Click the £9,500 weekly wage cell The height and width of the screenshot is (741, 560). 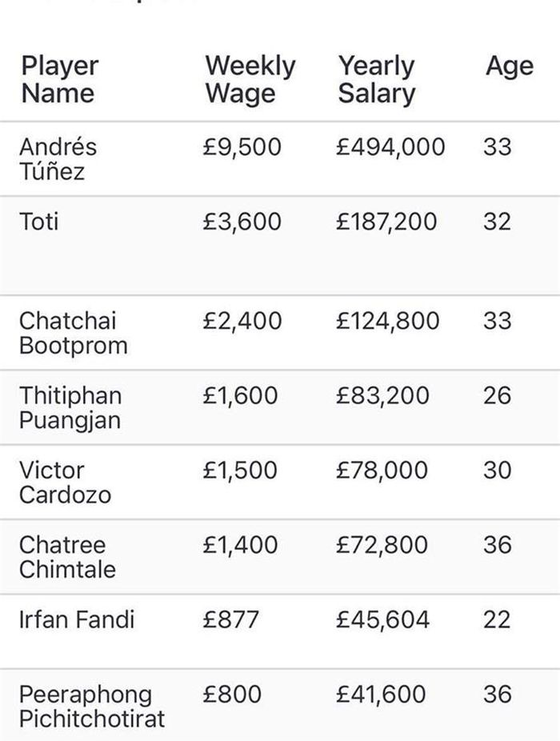pos(242,147)
